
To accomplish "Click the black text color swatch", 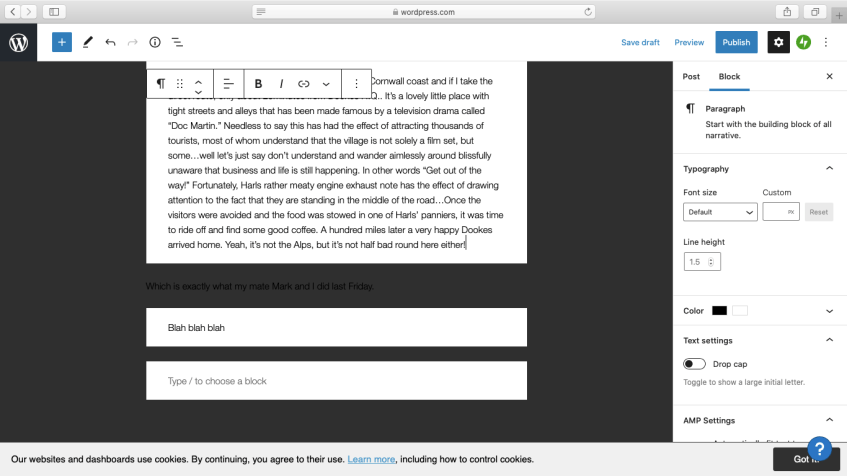I will point(719,311).
